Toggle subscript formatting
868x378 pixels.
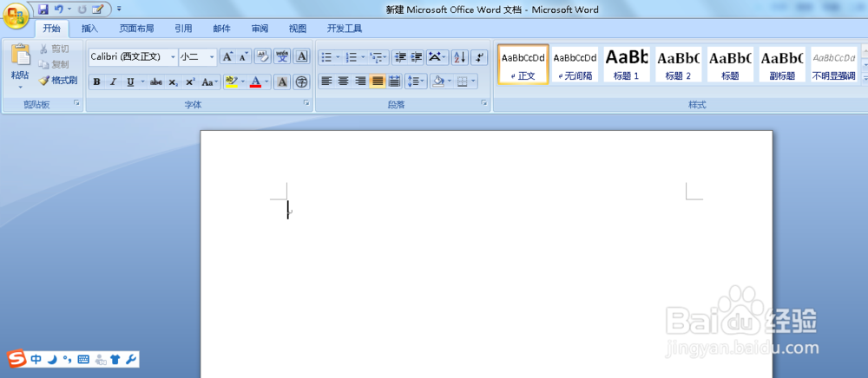pos(174,82)
